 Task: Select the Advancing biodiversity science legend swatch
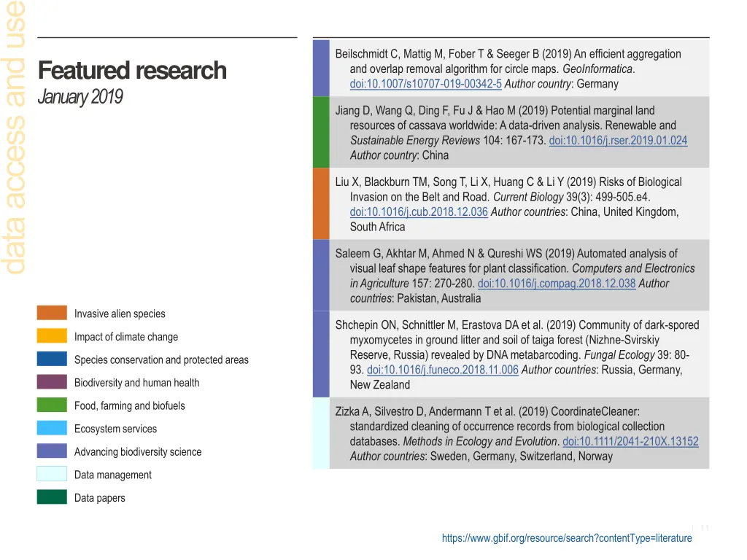pos(52,451)
